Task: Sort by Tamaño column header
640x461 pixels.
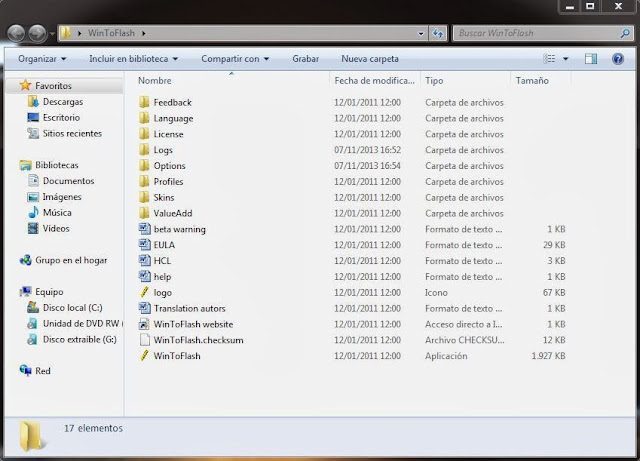Action: pyautogui.click(x=532, y=80)
